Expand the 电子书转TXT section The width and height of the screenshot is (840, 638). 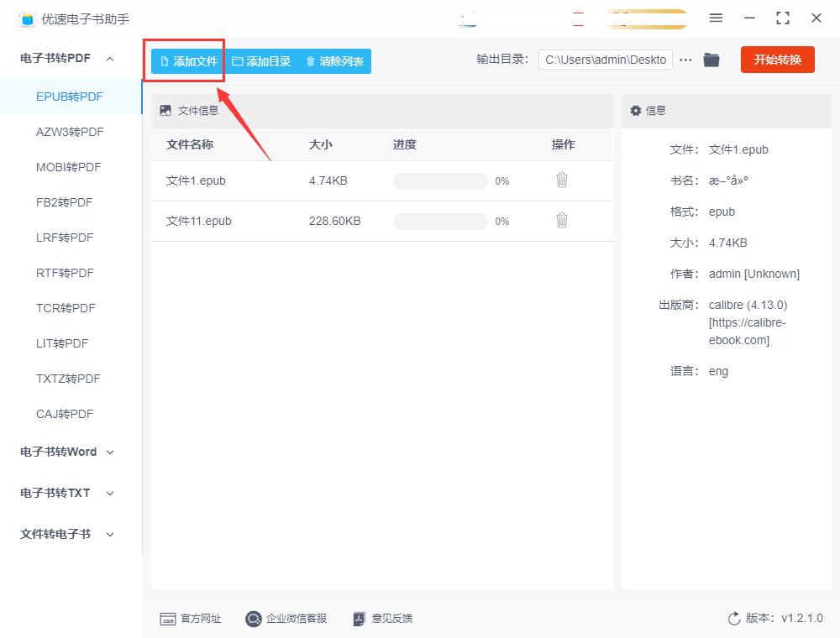pyautogui.click(x=110, y=493)
